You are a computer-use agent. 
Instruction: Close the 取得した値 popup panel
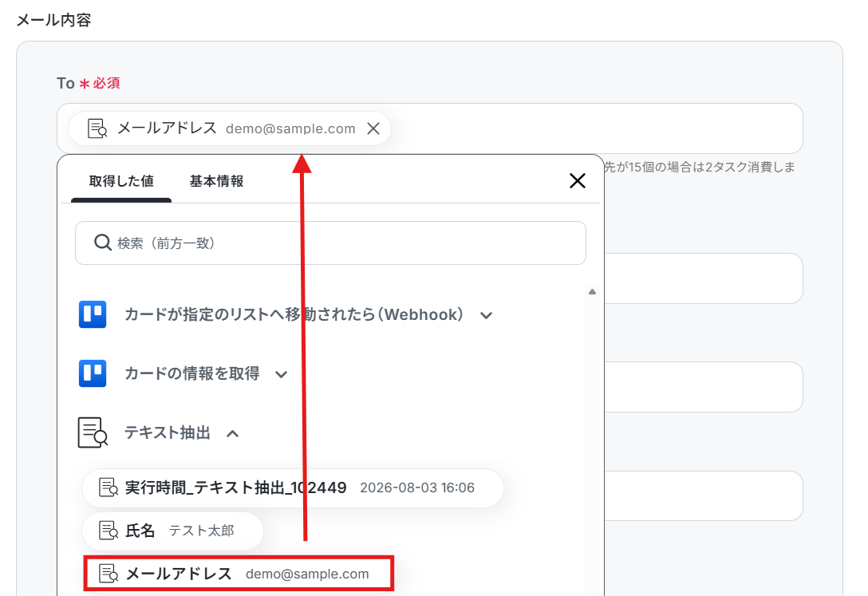578,180
